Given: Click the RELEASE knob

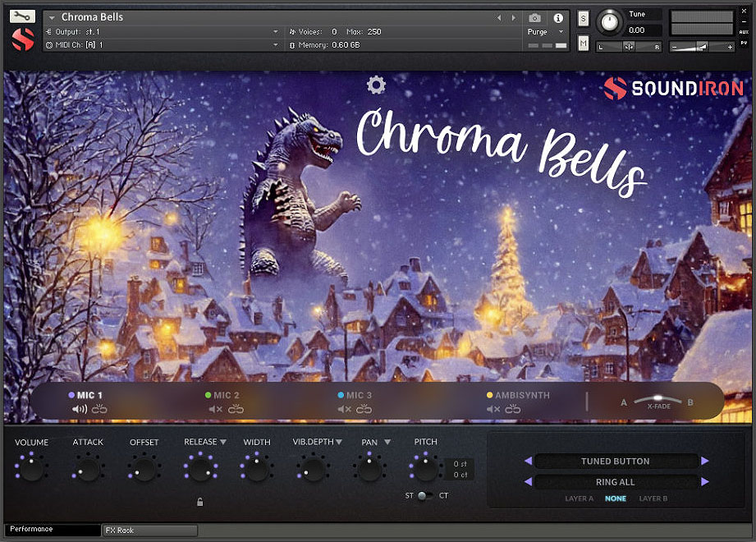Looking at the screenshot, I should (200, 468).
